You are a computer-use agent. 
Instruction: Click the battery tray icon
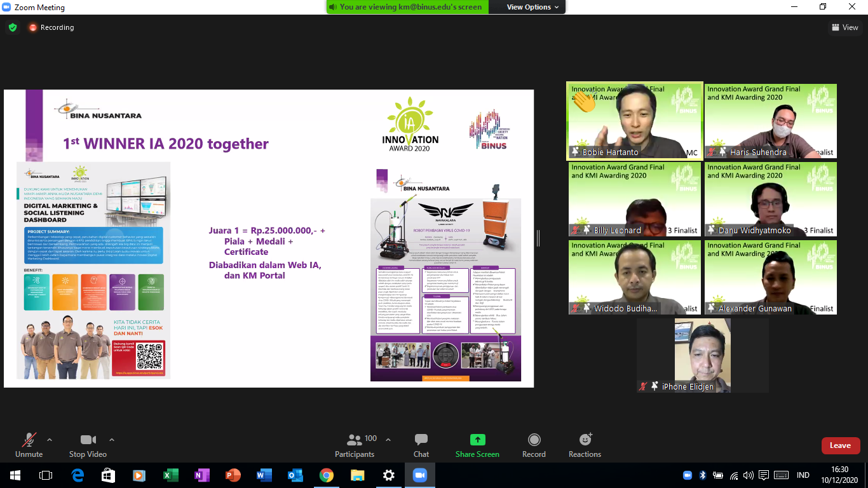click(718, 475)
